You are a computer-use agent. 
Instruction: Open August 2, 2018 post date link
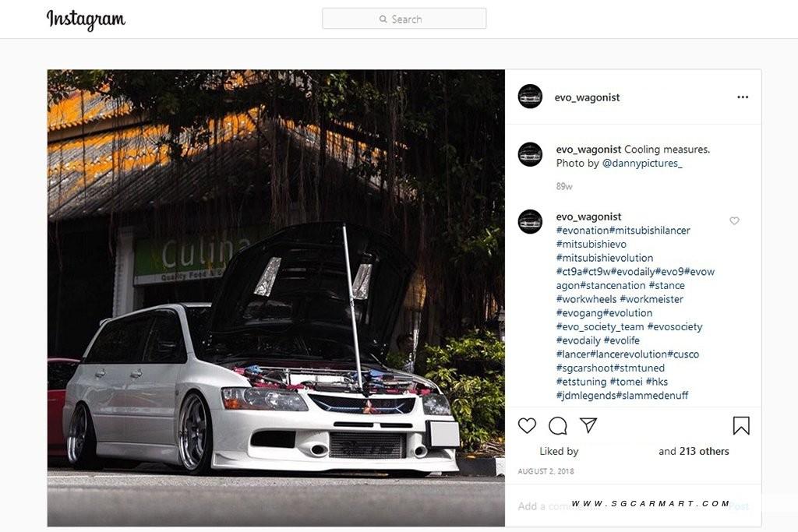coord(546,471)
